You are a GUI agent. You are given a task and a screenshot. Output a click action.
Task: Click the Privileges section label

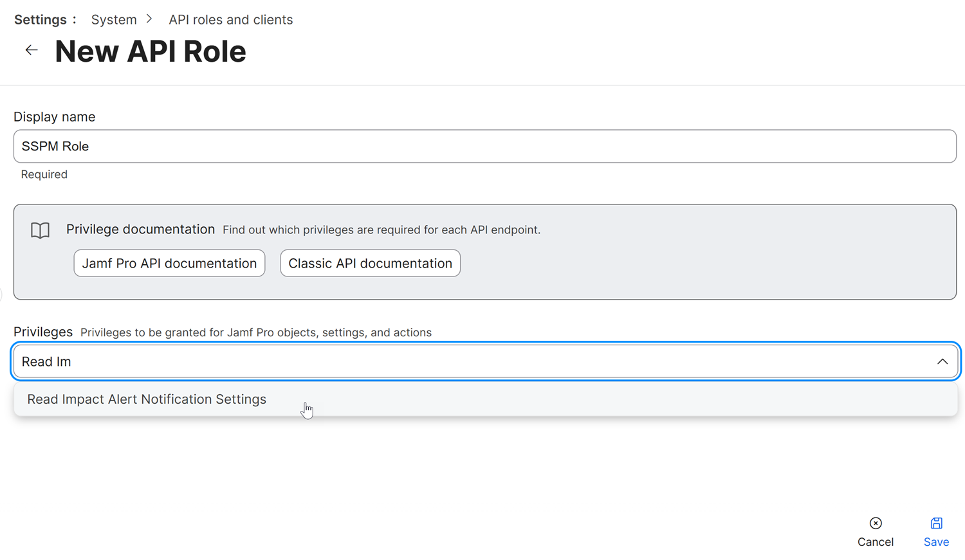tap(43, 332)
